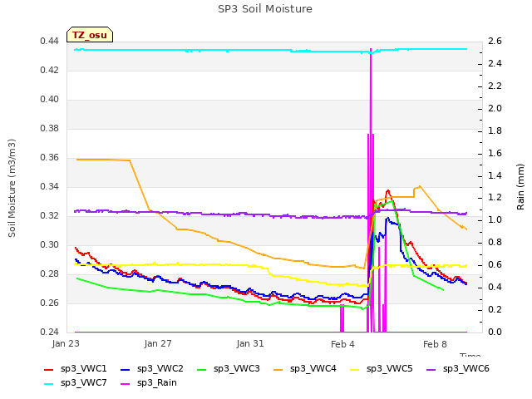Toggle sp3_VWC2 series in legend
Viewport: 532px width, 399px height.
coord(151,369)
